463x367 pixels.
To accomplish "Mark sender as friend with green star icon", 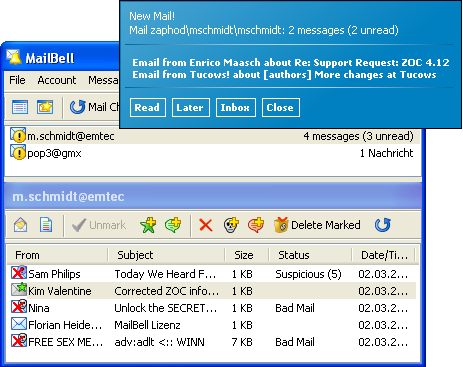I will tap(148, 225).
